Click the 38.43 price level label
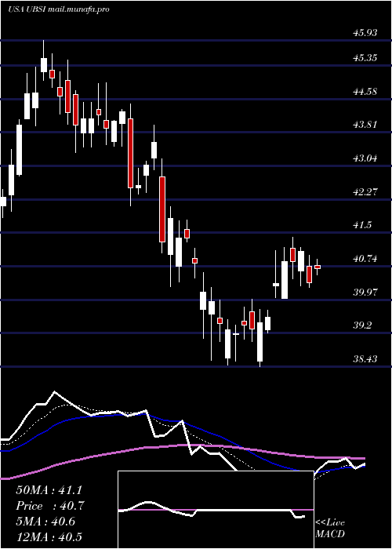Screen dimensions: 392x549 pos(365,359)
